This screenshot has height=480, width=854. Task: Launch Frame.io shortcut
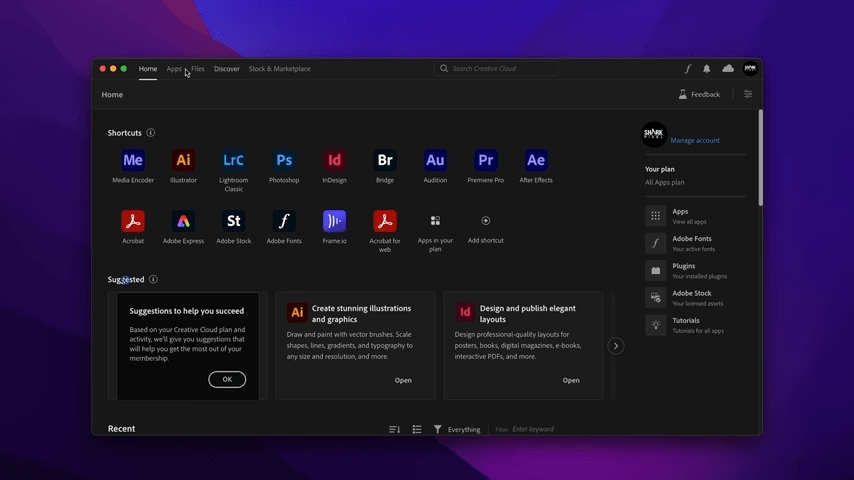(334, 221)
